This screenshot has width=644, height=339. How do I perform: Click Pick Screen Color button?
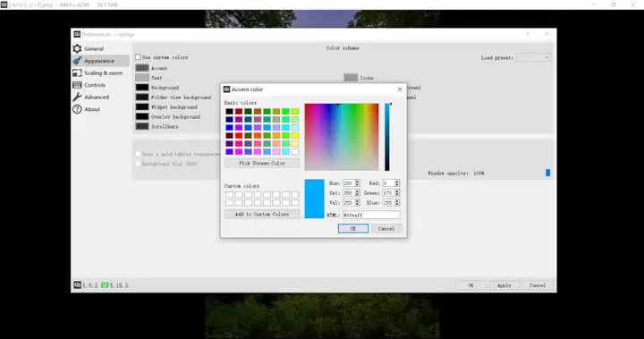click(x=262, y=163)
